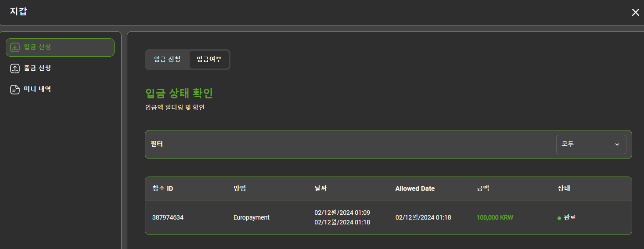The width and height of the screenshot is (644, 249).
Task: Click the 필터 label in filter bar
Action: [157, 144]
